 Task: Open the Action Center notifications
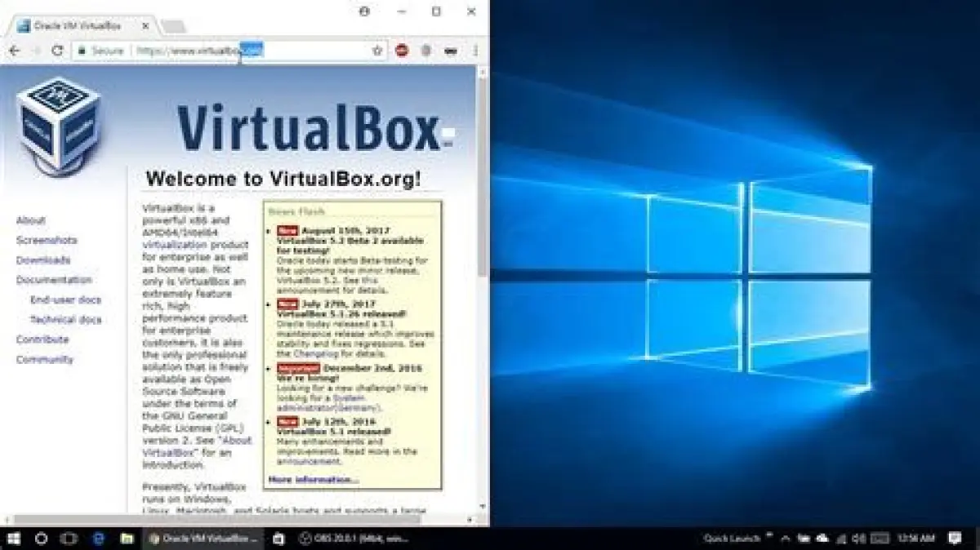pyautogui.click(x=955, y=539)
